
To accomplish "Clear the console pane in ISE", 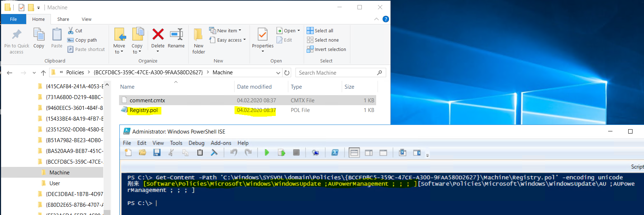I will click(x=214, y=153).
